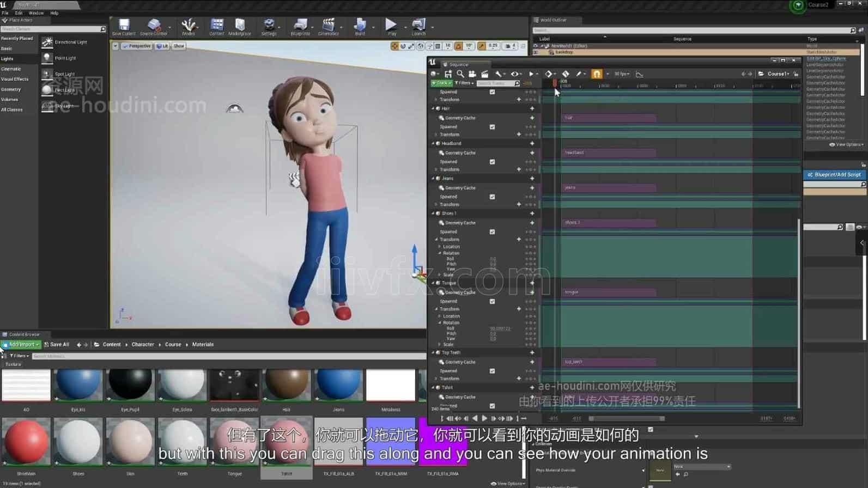Screen dimensions: 868x488
Task: Open Cinematics in the toolbar
Action: tap(328, 27)
